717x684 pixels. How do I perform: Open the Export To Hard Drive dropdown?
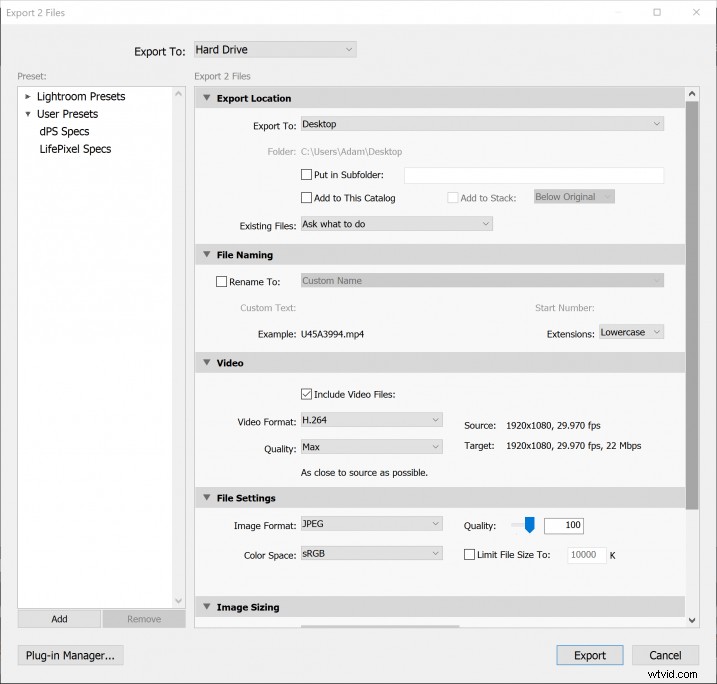tap(274, 50)
